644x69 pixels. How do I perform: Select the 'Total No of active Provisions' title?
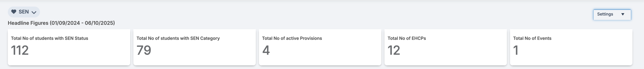292,38
